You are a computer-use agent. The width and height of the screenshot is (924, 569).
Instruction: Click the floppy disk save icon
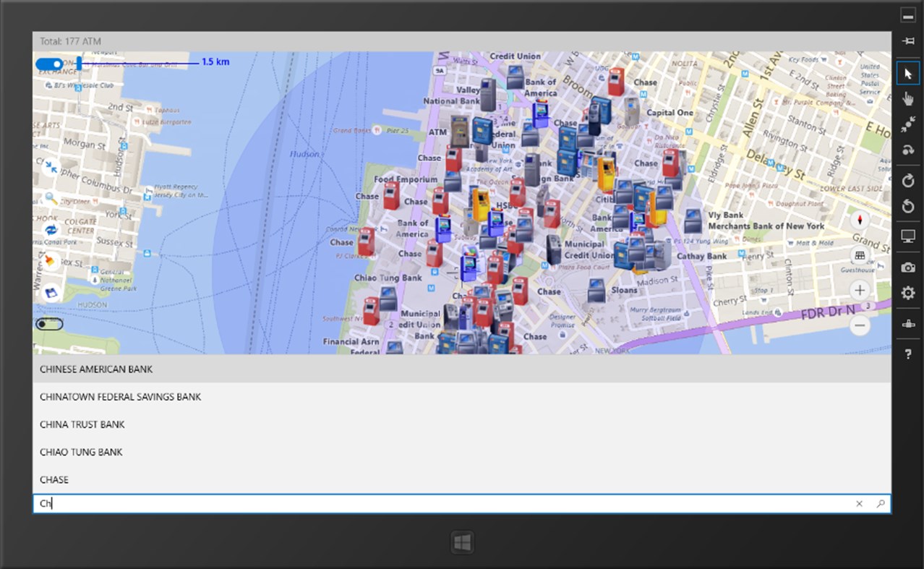pyautogui.click(x=51, y=293)
